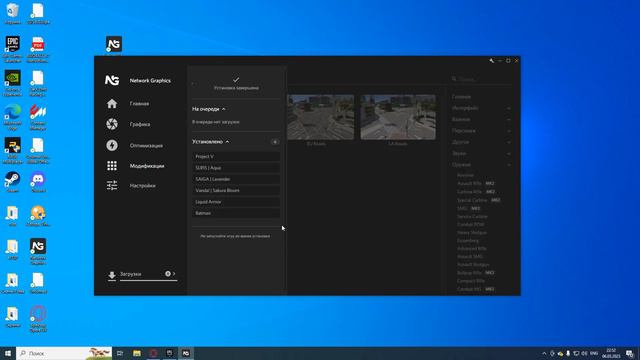This screenshot has width=640, height=360.
Task: Go to the Графика page
Action: [x=140, y=124]
